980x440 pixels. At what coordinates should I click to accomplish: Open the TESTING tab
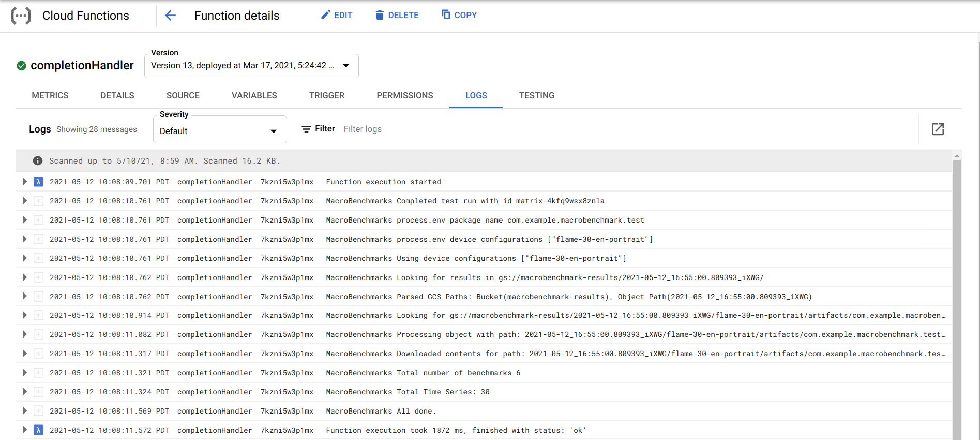point(536,95)
